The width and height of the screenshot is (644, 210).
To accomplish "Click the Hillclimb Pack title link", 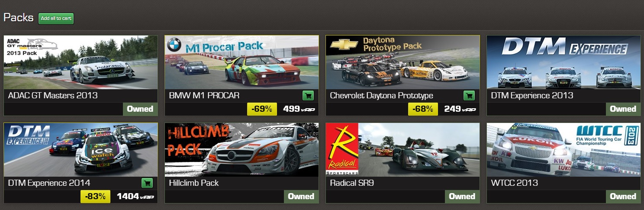I will 194,183.
